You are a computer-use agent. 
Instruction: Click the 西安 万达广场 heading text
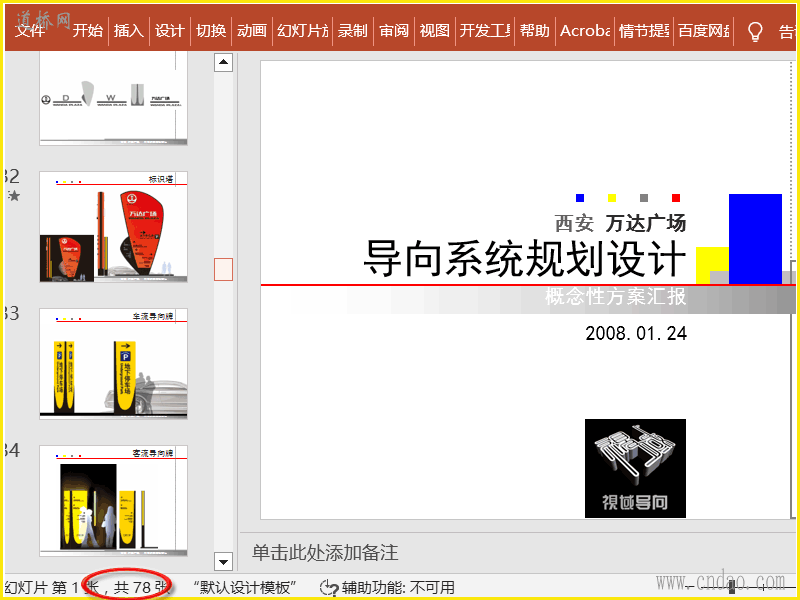[x=620, y=223]
